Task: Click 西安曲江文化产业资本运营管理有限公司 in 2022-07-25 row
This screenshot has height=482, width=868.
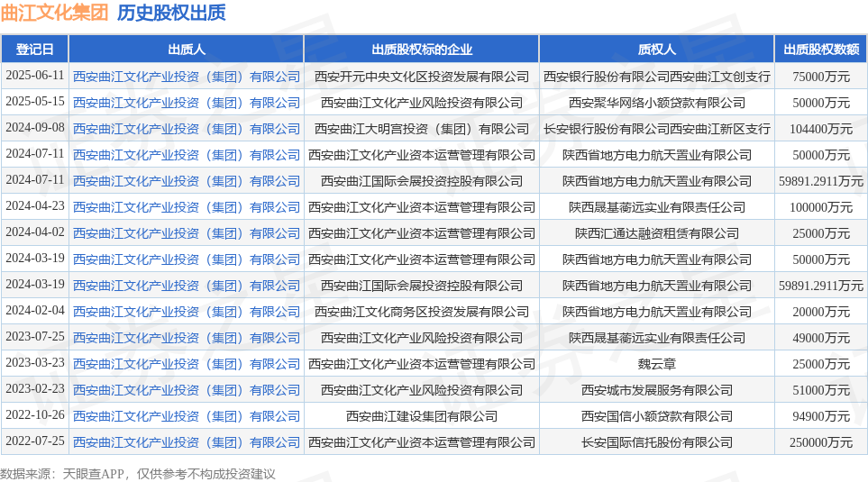Action: [421, 442]
